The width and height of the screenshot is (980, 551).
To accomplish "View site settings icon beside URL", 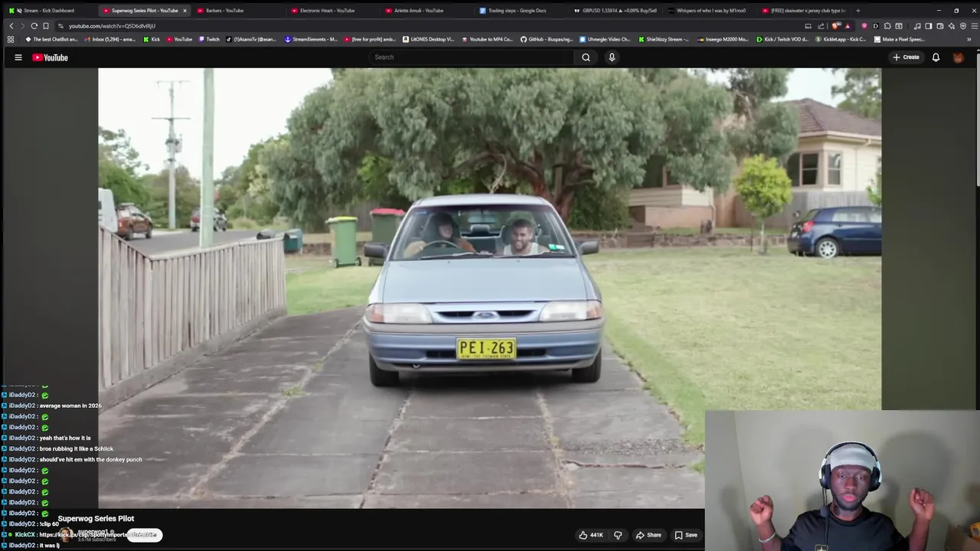I will (60, 26).
